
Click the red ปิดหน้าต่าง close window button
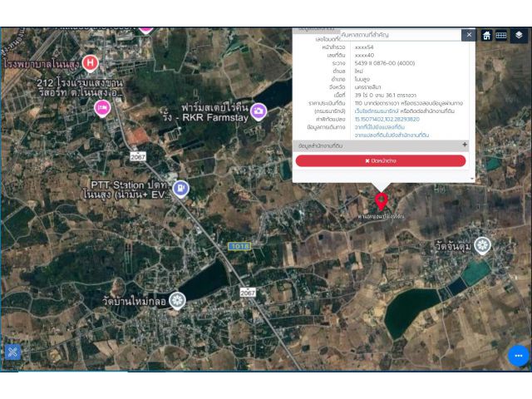381,160
